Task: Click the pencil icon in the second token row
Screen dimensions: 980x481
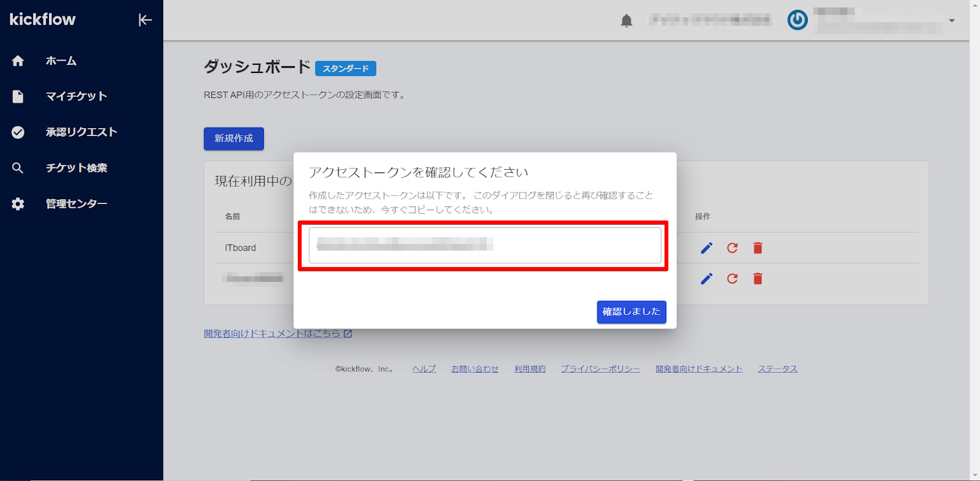Action: (x=706, y=279)
